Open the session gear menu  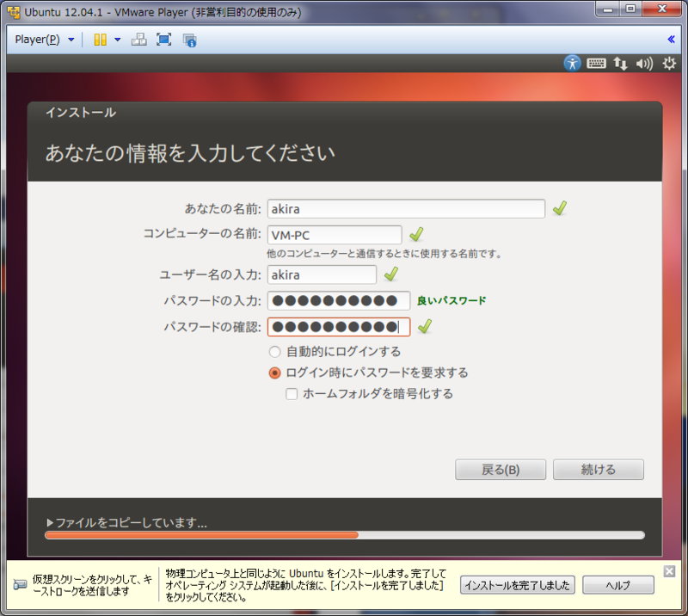(668, 63)
